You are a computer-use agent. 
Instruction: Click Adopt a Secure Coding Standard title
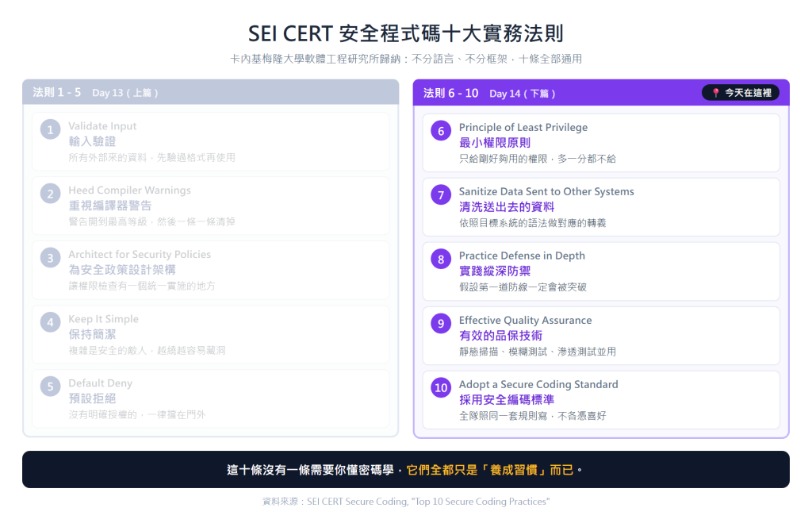(538, 384)
